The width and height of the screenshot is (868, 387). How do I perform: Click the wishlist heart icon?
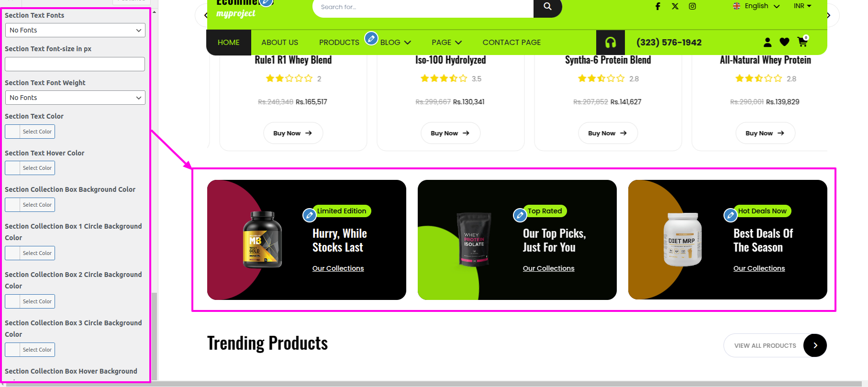tap(784, 42)
